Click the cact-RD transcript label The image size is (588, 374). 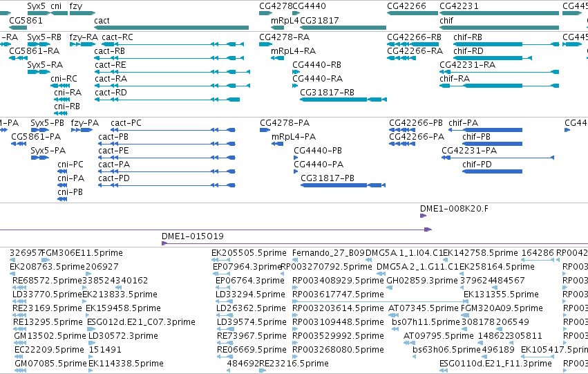pyautogui.click(x=111, y=93)
